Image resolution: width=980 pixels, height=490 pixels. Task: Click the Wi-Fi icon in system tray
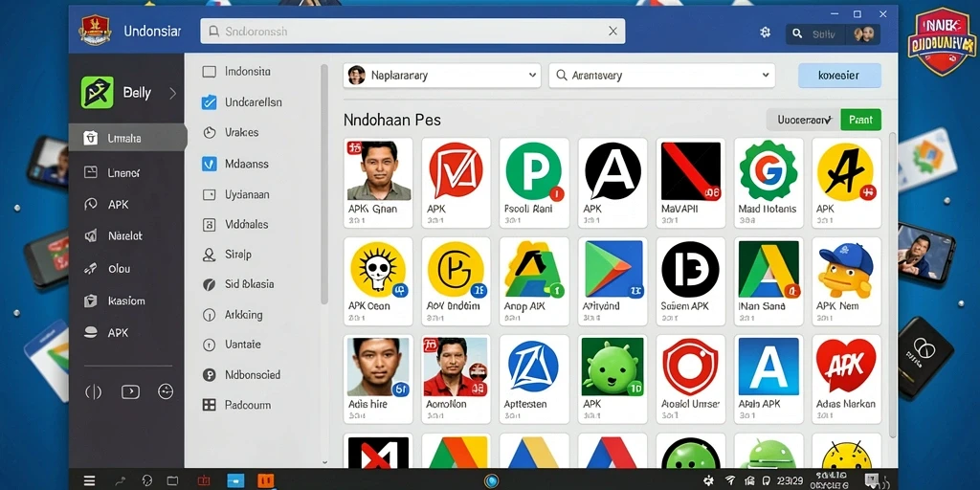(x=729, y=480)
